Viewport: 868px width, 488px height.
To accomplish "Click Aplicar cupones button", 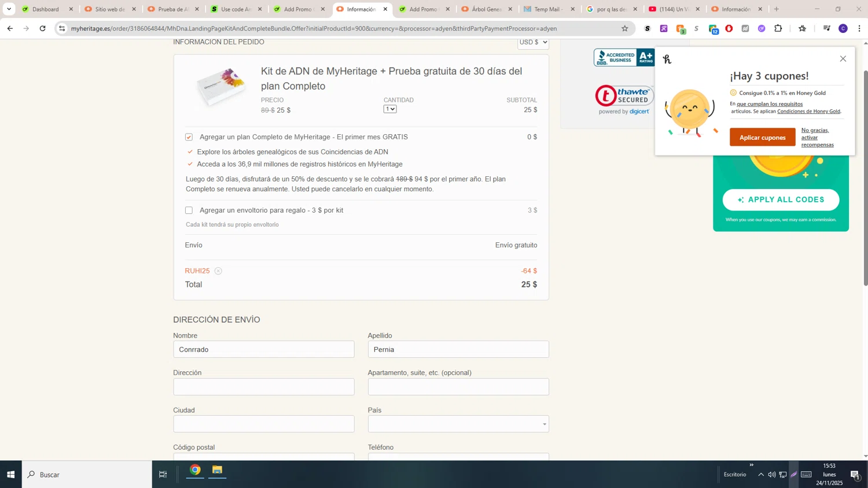I will [762, 138].
